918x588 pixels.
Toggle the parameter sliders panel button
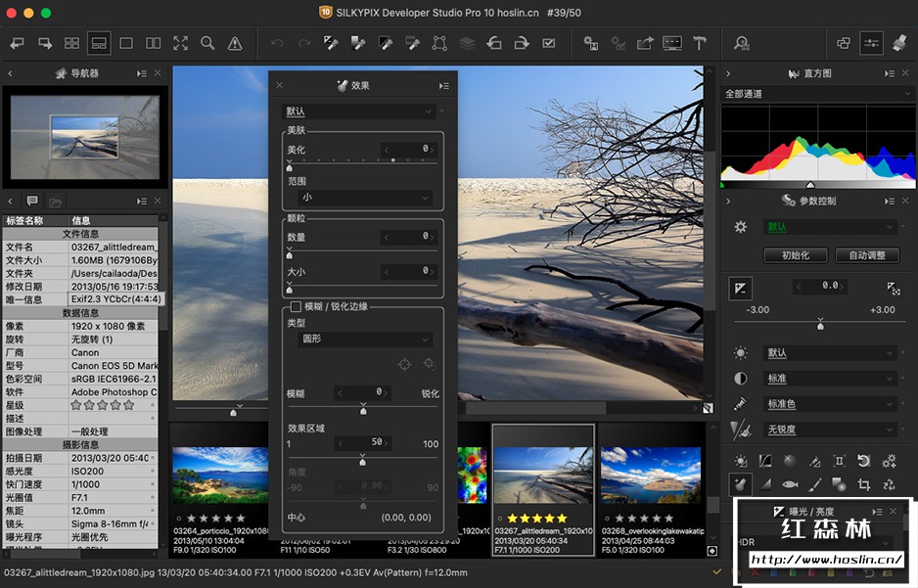click(871, 43)
